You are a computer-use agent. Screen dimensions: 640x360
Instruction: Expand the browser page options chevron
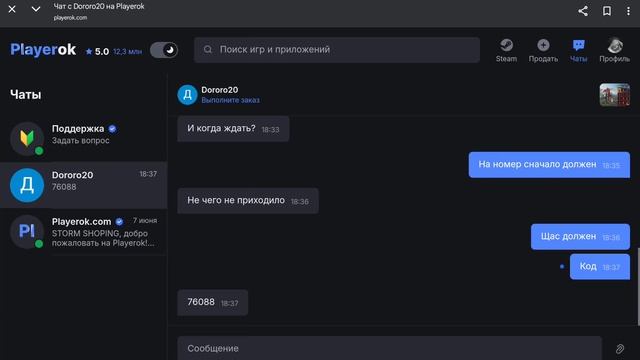[x=36, y=9]
